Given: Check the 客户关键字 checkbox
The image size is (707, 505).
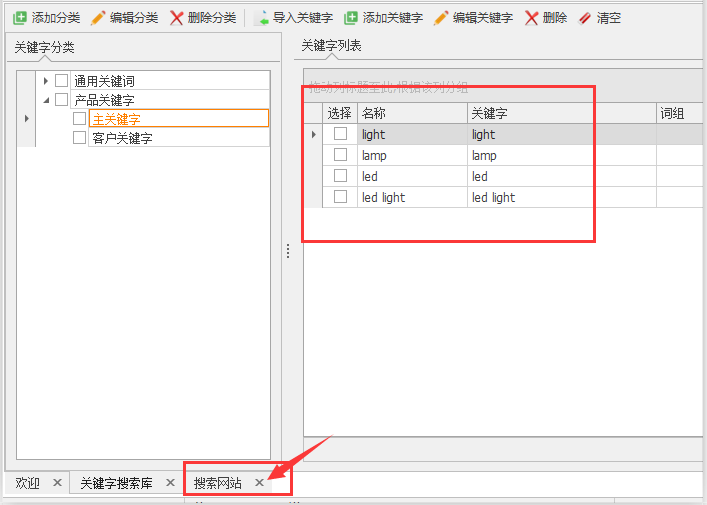Looking at the screenshot, I should (x=80, y=138).
